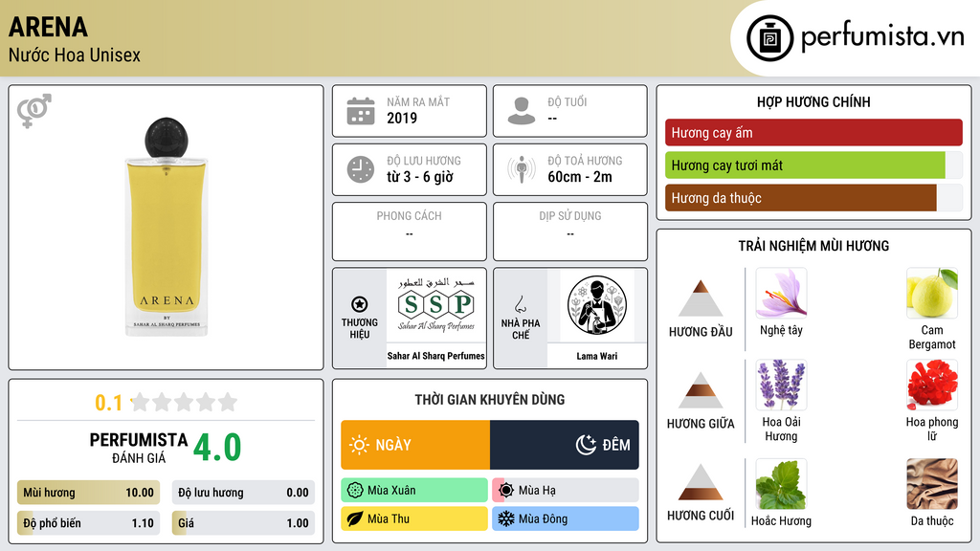Click the Hương đầu pyramid icon
Viewport: 980px width, 551px height.
click(x=701, y=298)
